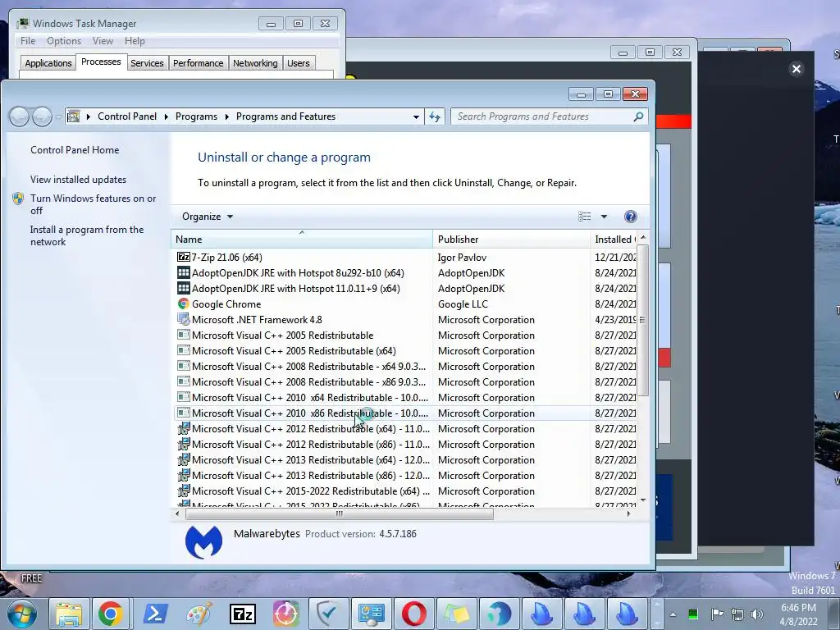Show hidden system tray icons
This screenshot has height=630, width=840.
(673, 614)
